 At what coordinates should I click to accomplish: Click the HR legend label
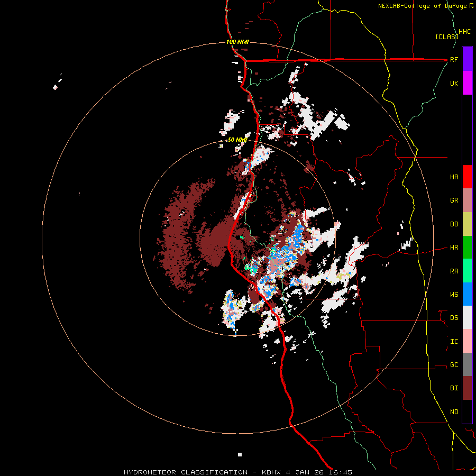454,248
